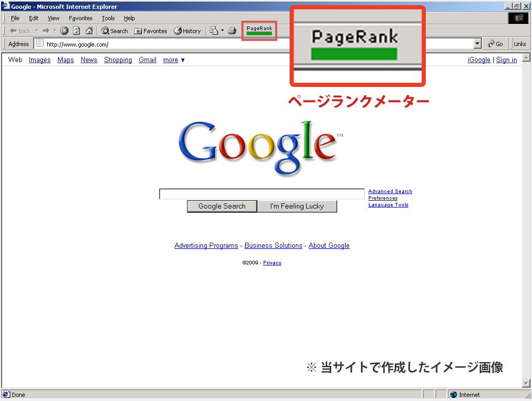The image size is (532, 401).
Task: Click the Sign in link
Action: [x=507, y=60]
